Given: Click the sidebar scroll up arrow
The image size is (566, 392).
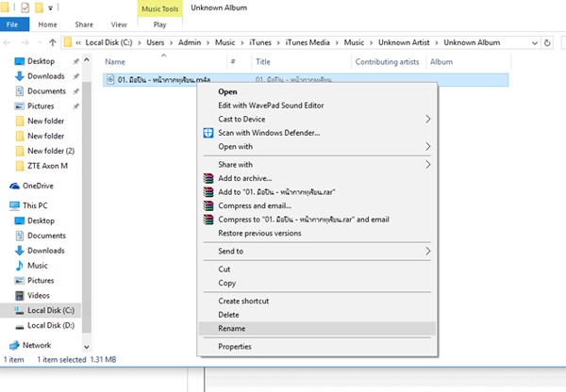Looking at the screenshot, I should click(x=87, y=60).
